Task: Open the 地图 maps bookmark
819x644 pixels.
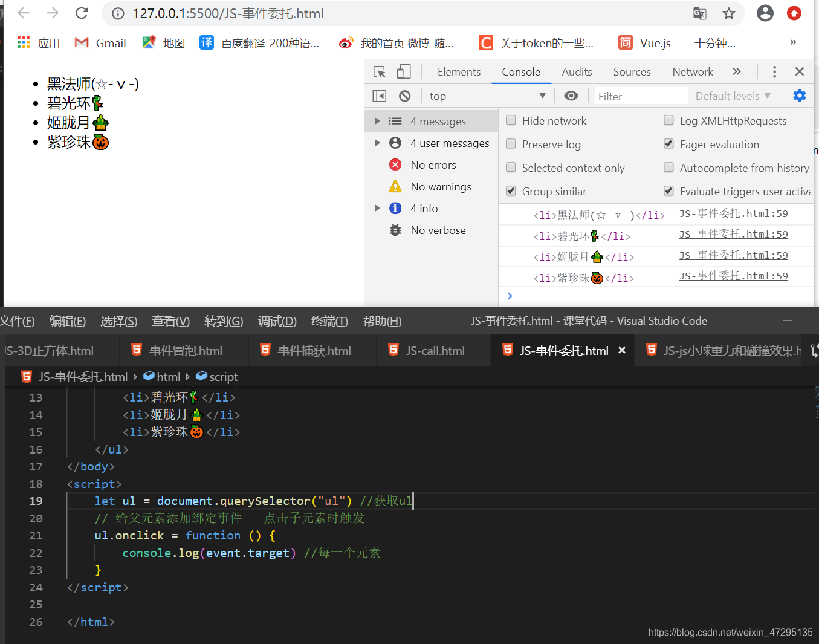Action: [x=164, y=43]
